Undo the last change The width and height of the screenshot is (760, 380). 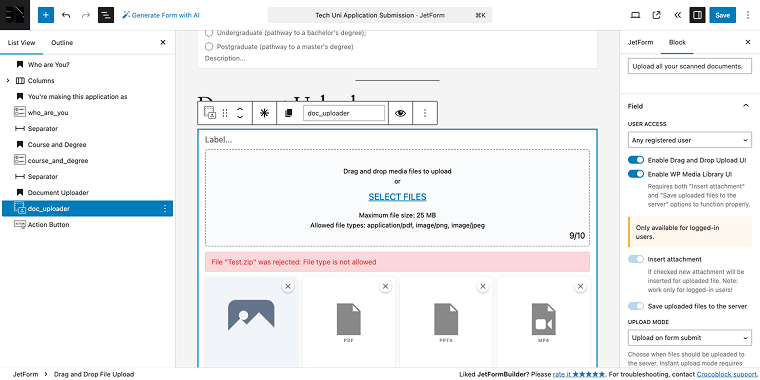[66, 15]
